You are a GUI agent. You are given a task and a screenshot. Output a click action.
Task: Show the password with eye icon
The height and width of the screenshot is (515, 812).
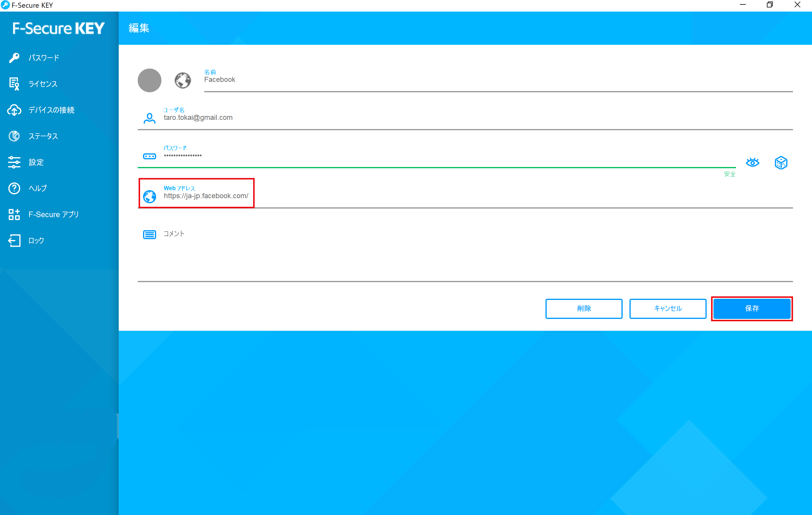[x=752, y=163]
